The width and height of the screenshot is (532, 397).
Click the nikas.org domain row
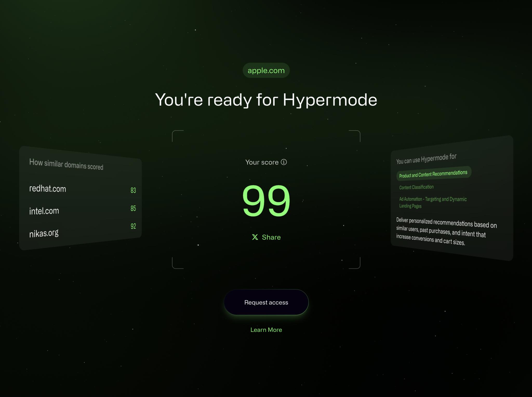click(x=44, y=233)
